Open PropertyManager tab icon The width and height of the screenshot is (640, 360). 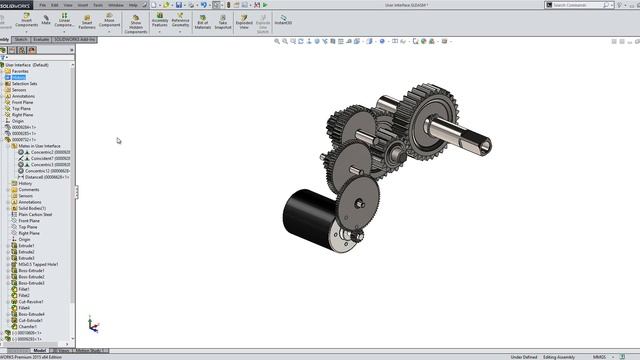point(12,50)
